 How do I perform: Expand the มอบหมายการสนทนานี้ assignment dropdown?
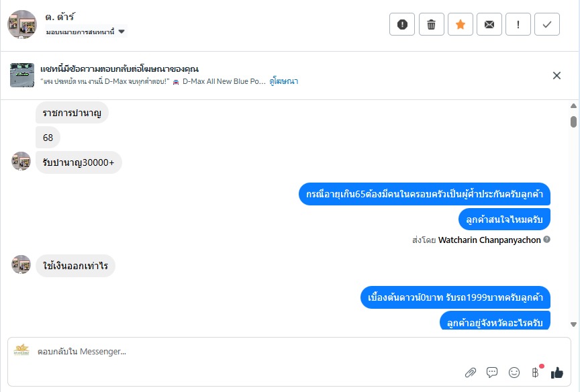click(122, 32)
